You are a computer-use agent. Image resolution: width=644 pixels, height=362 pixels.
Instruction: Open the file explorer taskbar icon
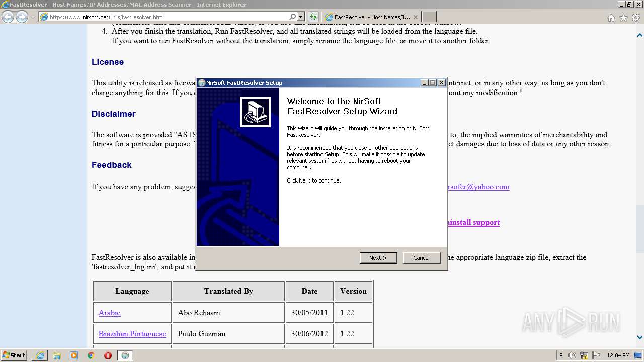click(57, 355)
